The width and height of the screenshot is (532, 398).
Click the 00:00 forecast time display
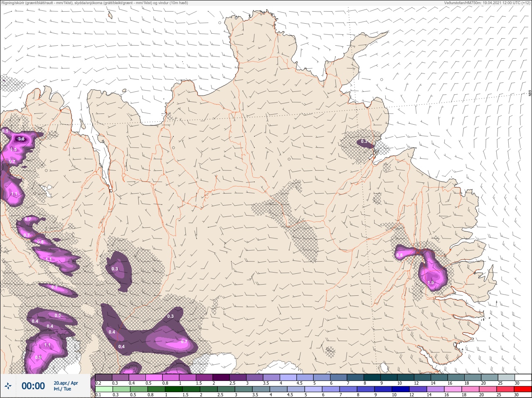[33, 386]
